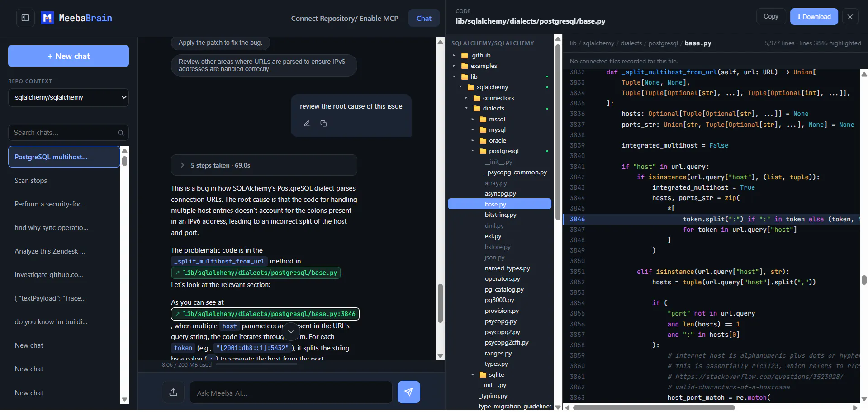The image size is (868, 412).
Task: Open Connect Repository/ Enable MCP
Action: tap(345, 18)
